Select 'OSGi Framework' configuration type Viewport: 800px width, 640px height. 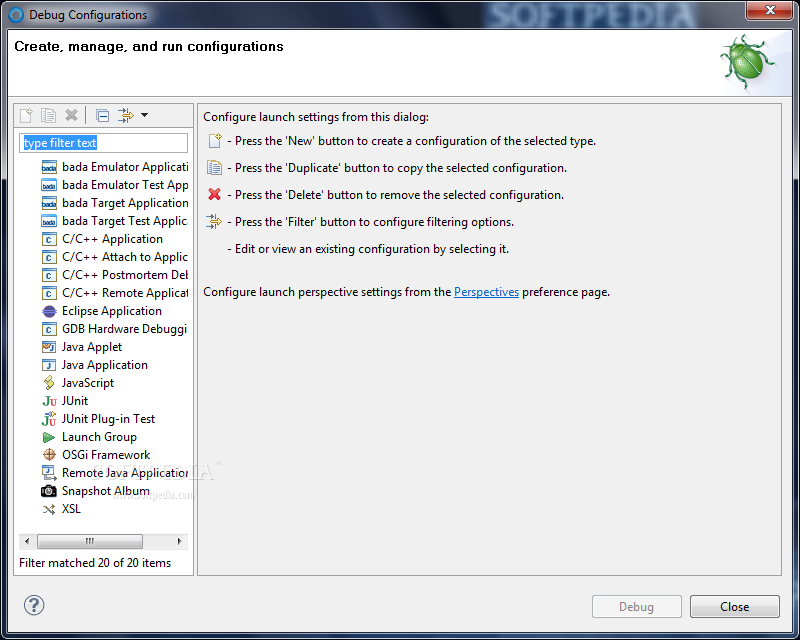point(106,455)
